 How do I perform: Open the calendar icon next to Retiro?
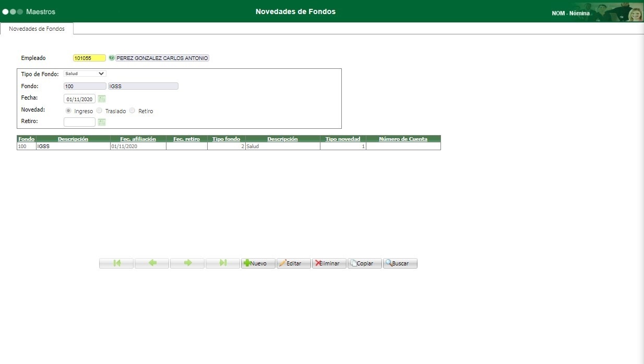[102, 122]
